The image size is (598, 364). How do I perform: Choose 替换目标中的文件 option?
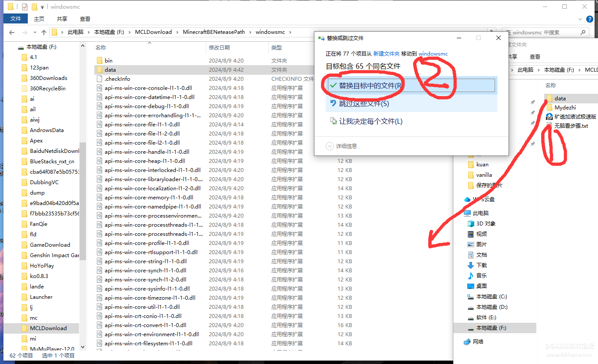click(x=370, y=86)
